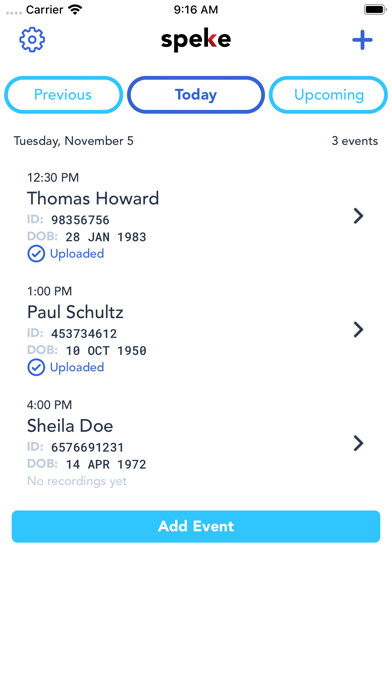Select the Thomas Howard name
The width and height of the screenshot is (392, 696).
point(93,198)
